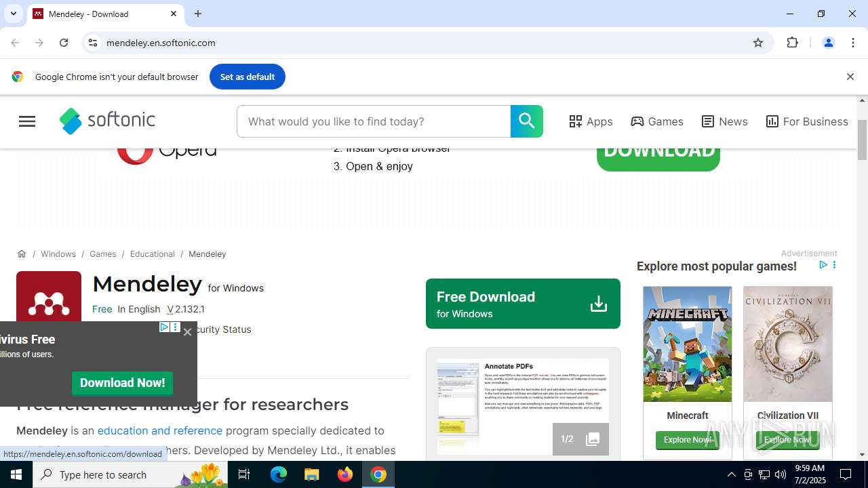Click the AdChoices icon on the antivirus ad
868x488 pixels.
164,327
